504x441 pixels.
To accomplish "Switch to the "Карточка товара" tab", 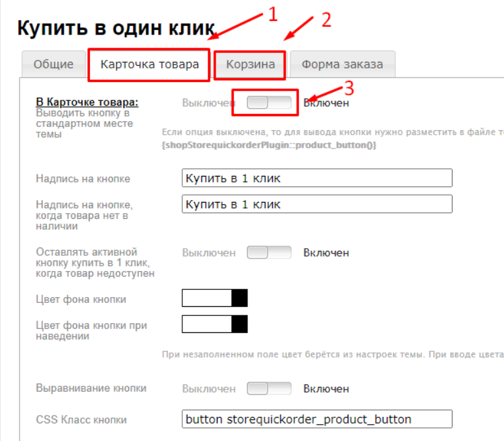I will [x=149, y=64].
